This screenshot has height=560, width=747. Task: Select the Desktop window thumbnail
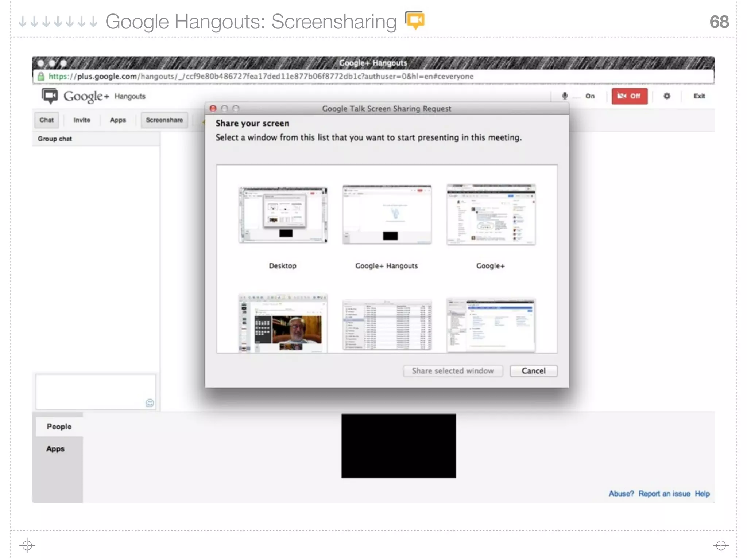tap(283, 215)
